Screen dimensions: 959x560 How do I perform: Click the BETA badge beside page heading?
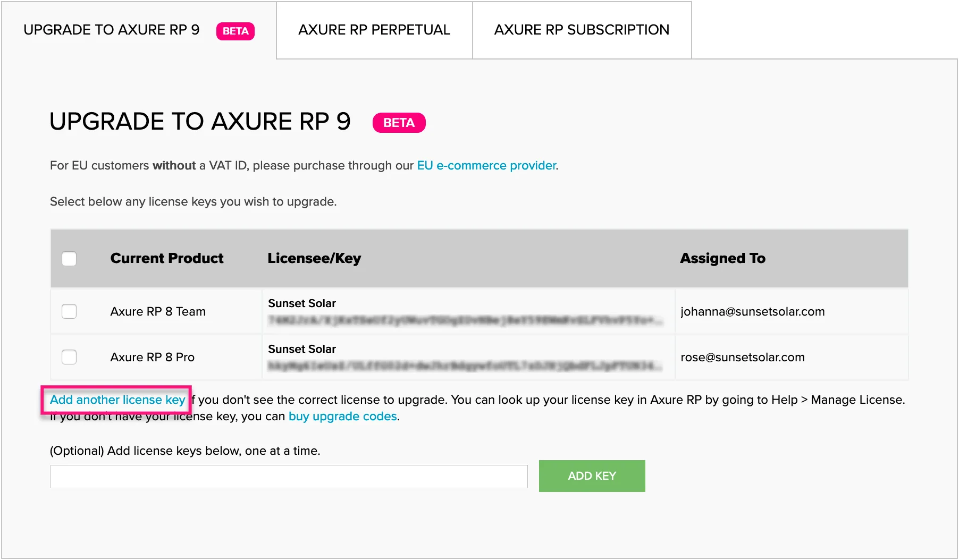click(x=399, y=123)
